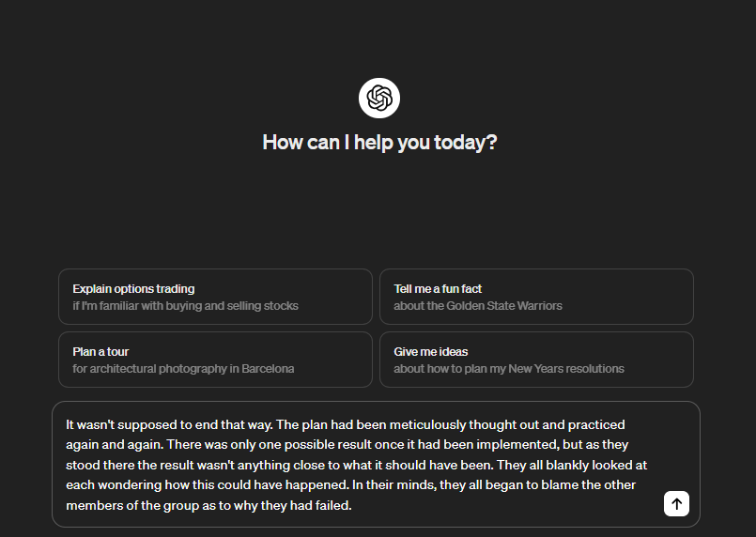Click "if I'm familiar with buying and selling stocks"
The height and width of the screenshot is (537, 756).
185,306
